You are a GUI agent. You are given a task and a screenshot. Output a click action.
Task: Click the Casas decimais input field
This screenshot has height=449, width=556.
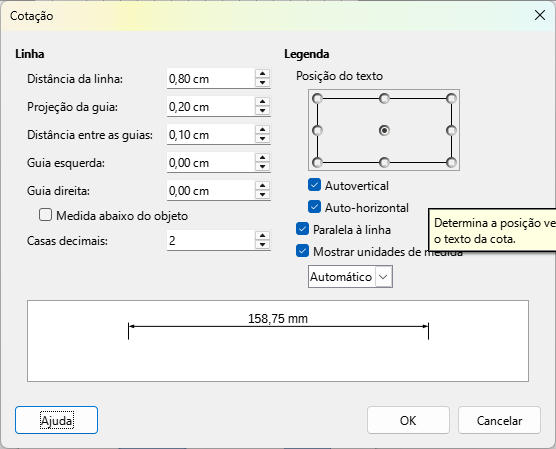tap(211, 240)
